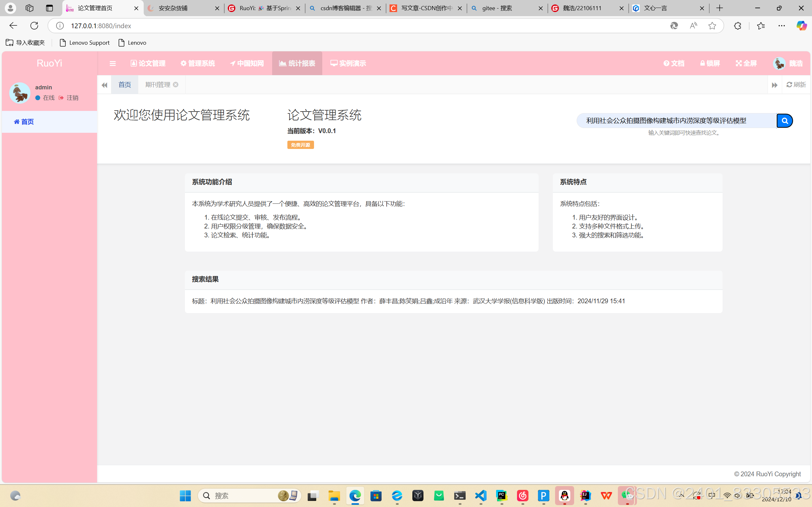Enter fullscreen via 全屏
The height and width of the screenshot is (507, 812).
pyautogui.click(x=746, y=63)
